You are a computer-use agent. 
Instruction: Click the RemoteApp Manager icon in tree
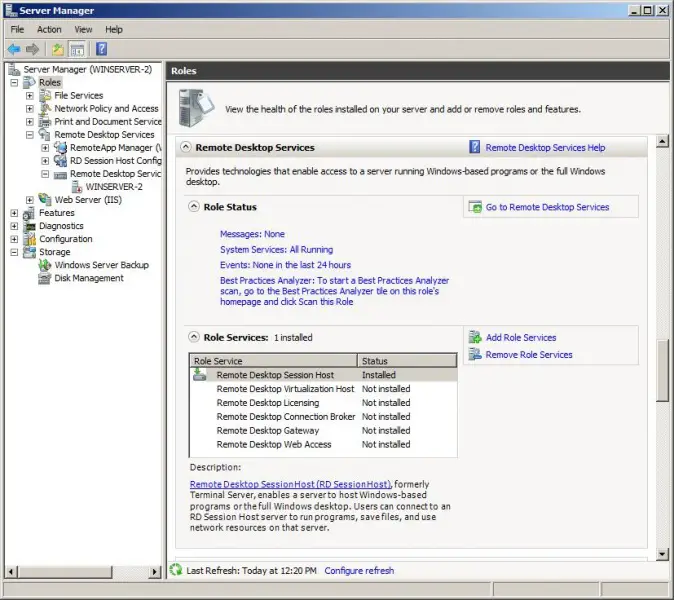click(x=60, y=147)
